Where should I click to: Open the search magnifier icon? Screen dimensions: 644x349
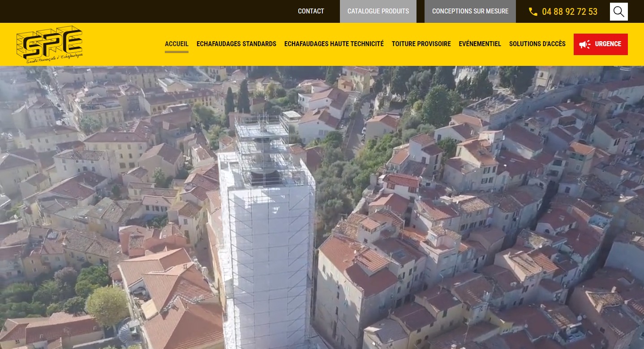click(618, 12)
